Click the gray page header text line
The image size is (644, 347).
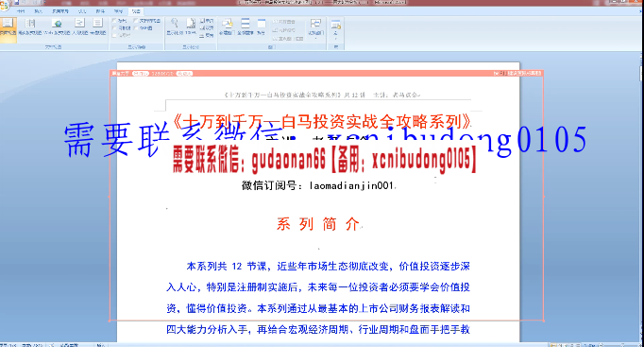[322, 95]
